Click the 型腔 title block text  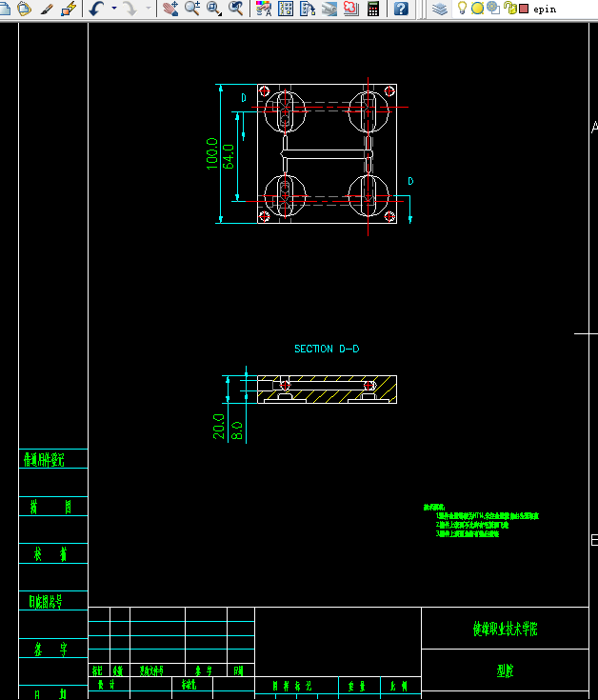(x=506, y=670)
